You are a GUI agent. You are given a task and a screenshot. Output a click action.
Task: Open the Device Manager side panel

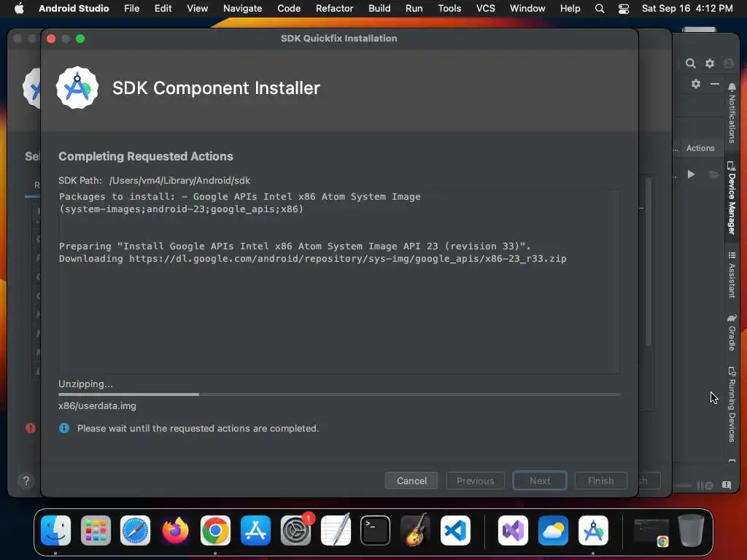(732, 198)
